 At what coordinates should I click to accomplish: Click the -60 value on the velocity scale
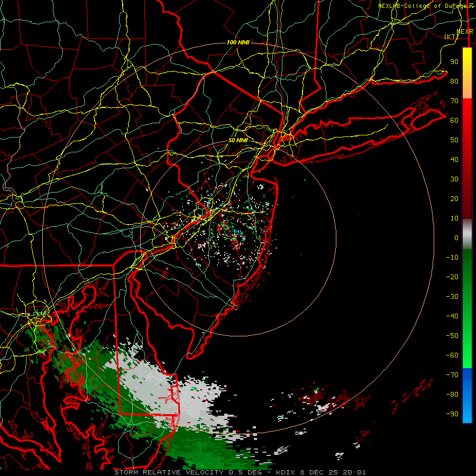(x=452, y=355)
